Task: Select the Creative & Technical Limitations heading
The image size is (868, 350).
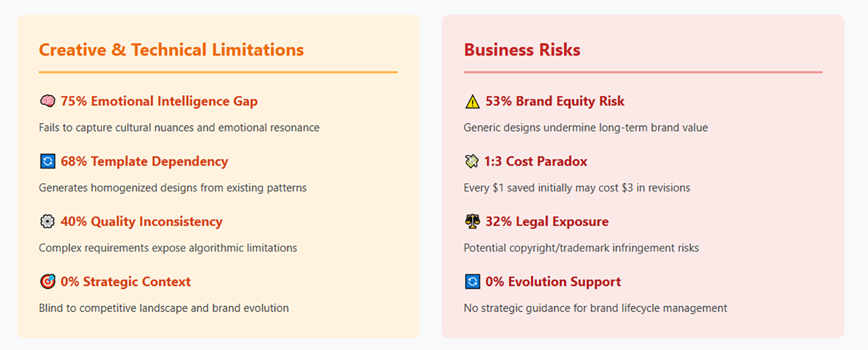Action: pyautogui.click(x=171, y=49)
